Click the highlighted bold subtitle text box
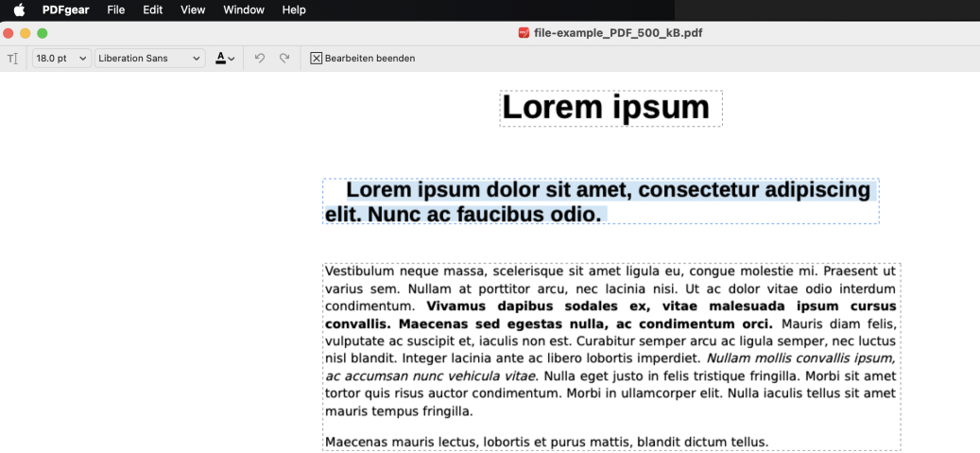This screenshot has height=453, width=980. (x=601, y=200)
